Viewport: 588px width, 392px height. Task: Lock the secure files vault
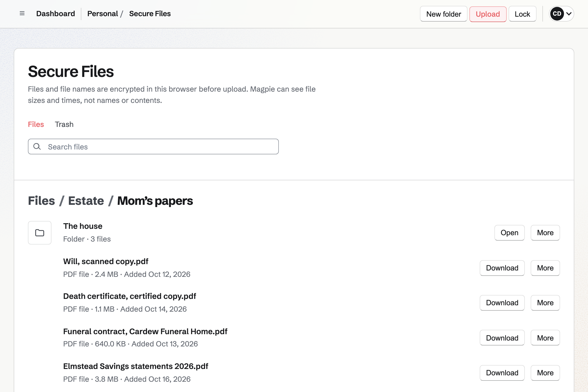coord(522,14)
